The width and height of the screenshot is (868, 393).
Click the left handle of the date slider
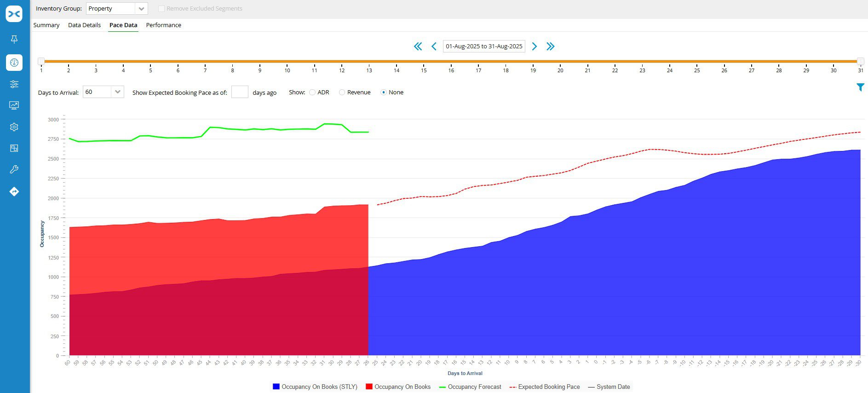41,61
